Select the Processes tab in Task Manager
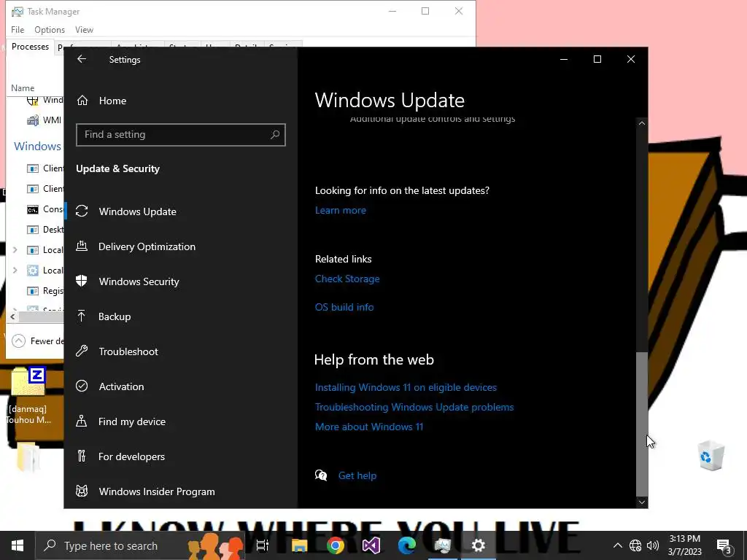Viewport: 747px width, 560px height. coord(30,47)
